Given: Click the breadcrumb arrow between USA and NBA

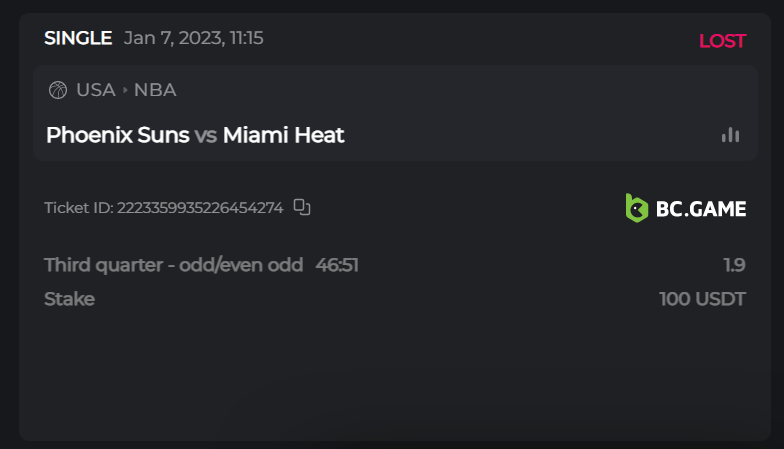Looking at the screenshot, I should (125, 90).
